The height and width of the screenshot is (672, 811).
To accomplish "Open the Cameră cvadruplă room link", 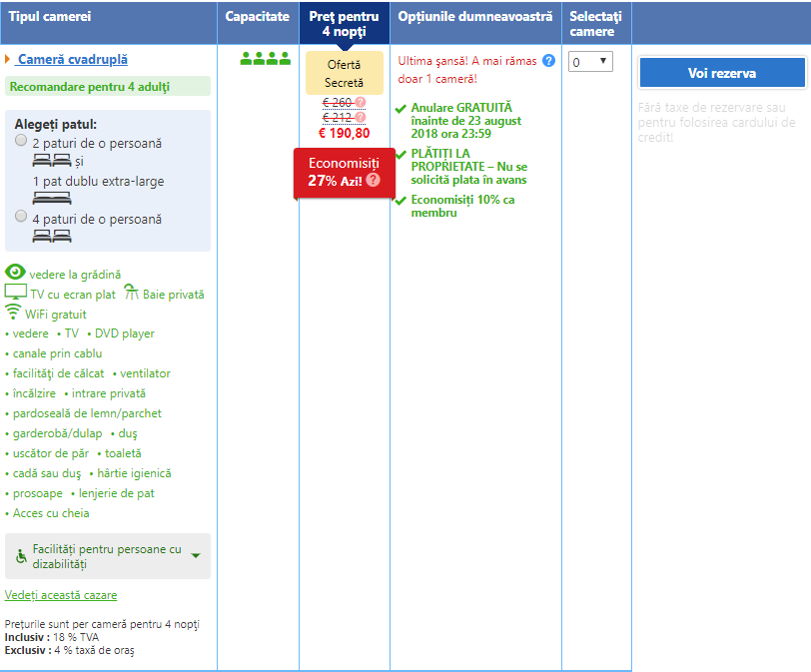I will 73,60.
